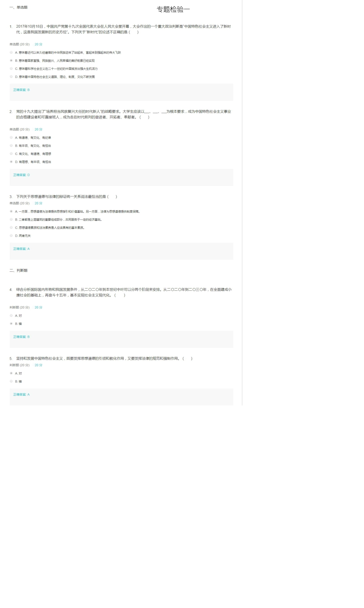Click 正确答案: D under question 2

click(21, 175)
